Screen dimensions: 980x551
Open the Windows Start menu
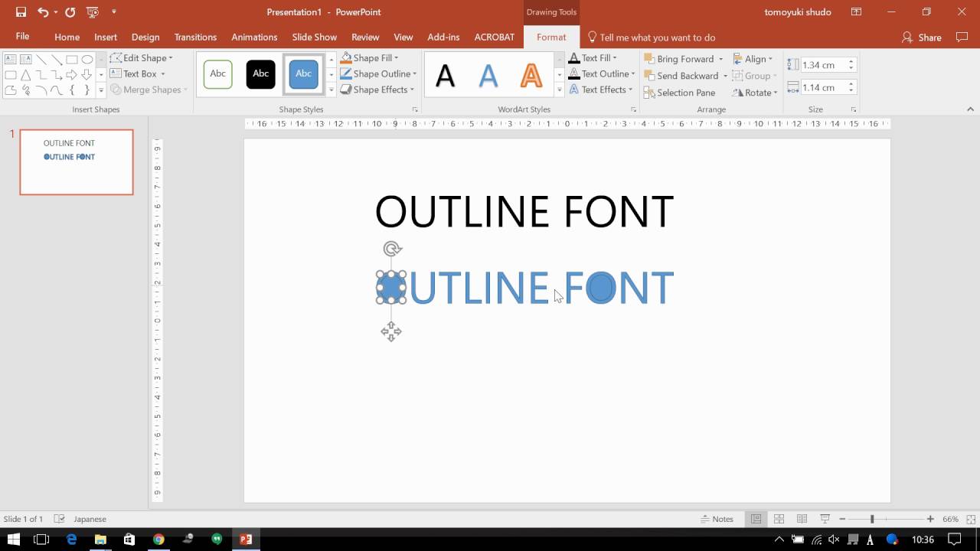coord(13,540)
